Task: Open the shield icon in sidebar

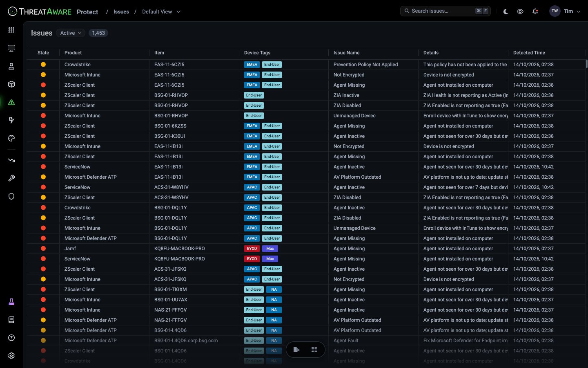Action: point(11,196)
